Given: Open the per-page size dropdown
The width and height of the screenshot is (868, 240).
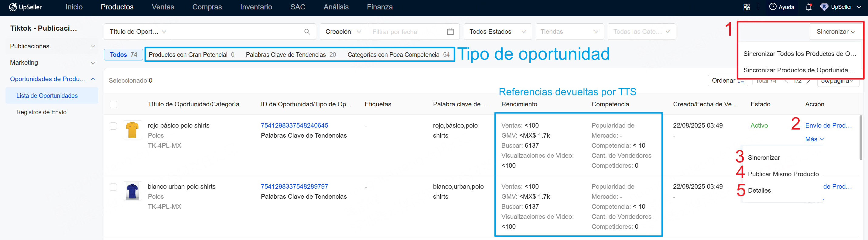Looking at the screenshot, I should point(838,81).
